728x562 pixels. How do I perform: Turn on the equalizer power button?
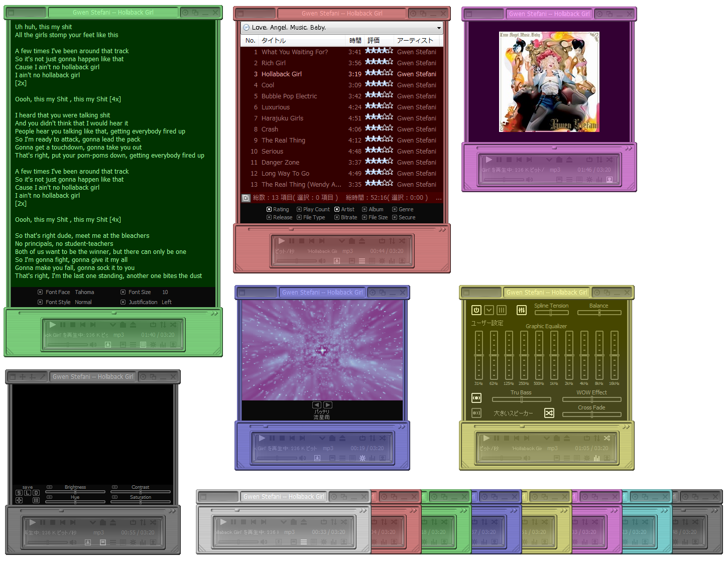476,310
